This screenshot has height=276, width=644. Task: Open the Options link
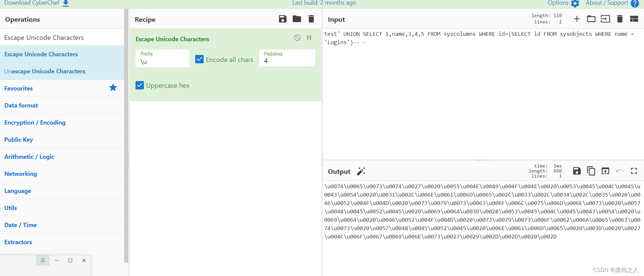coord(558,3)
